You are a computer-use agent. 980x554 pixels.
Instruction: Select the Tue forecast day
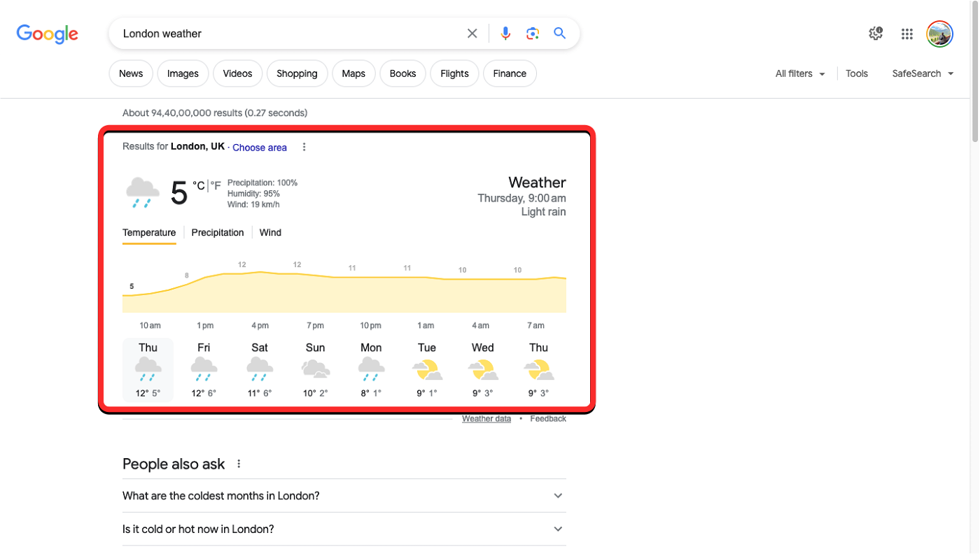pos(427,370)
